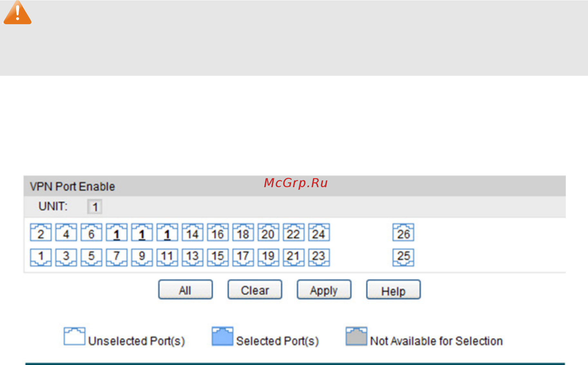Select SFP port 26
Screen dimensions: 588x365
[403, 233]
